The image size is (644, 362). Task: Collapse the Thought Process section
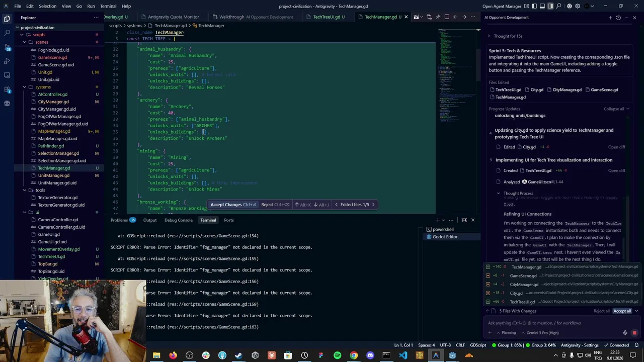pyautogui.click(x=515, y=193)
